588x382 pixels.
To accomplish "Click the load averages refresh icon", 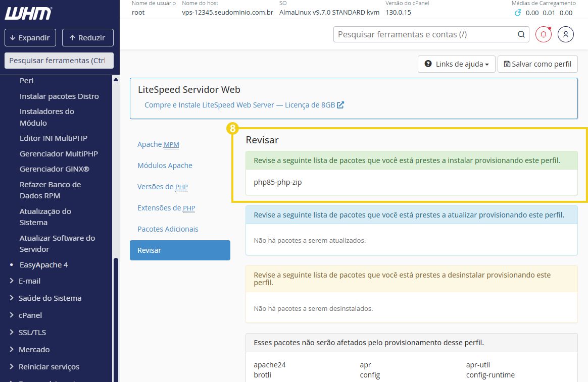I will click(x=517, y=13).
